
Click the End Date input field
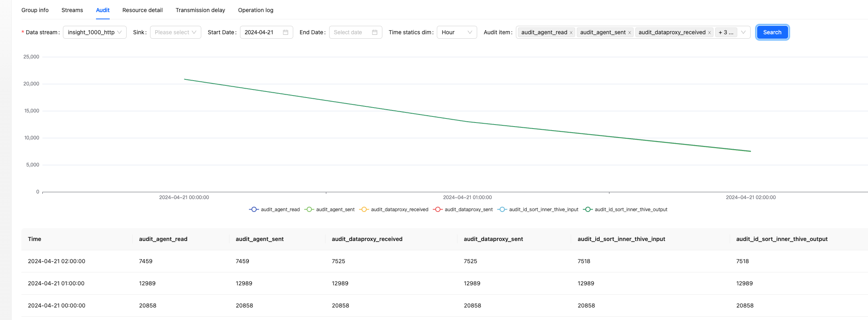[x=350, y=32]
